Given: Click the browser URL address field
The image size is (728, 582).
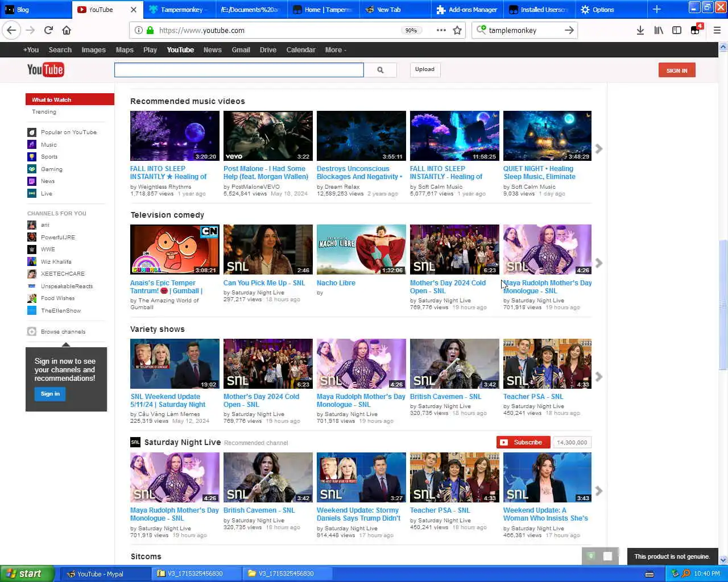Looking at the screenshot, I should click(279, 30).
